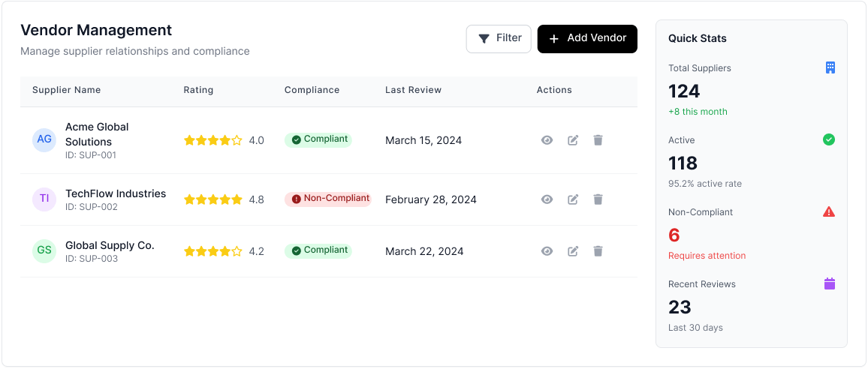Delete TechFlow Industries with trash icon
Screen dimensions: 868x369
tap(598, 199)
